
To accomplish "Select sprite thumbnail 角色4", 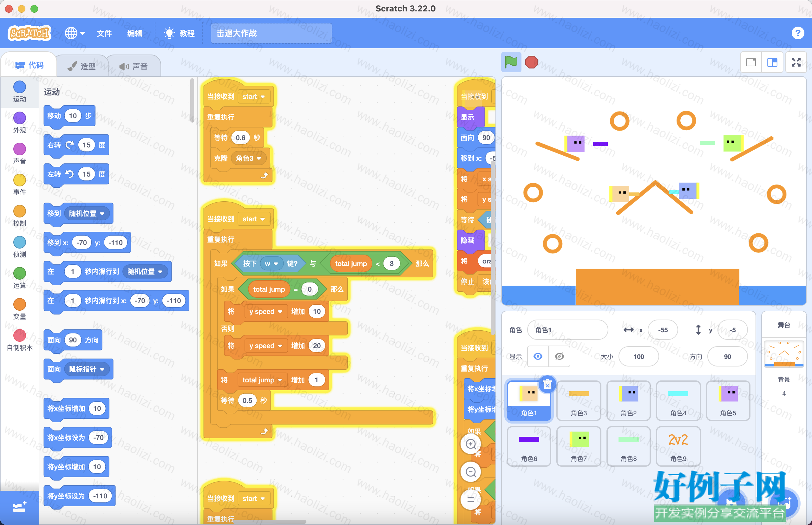I will coord(678,401).
